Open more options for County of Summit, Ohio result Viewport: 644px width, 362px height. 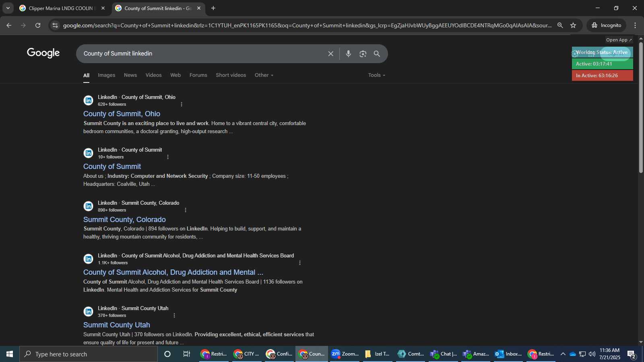[x=182, y=104]
